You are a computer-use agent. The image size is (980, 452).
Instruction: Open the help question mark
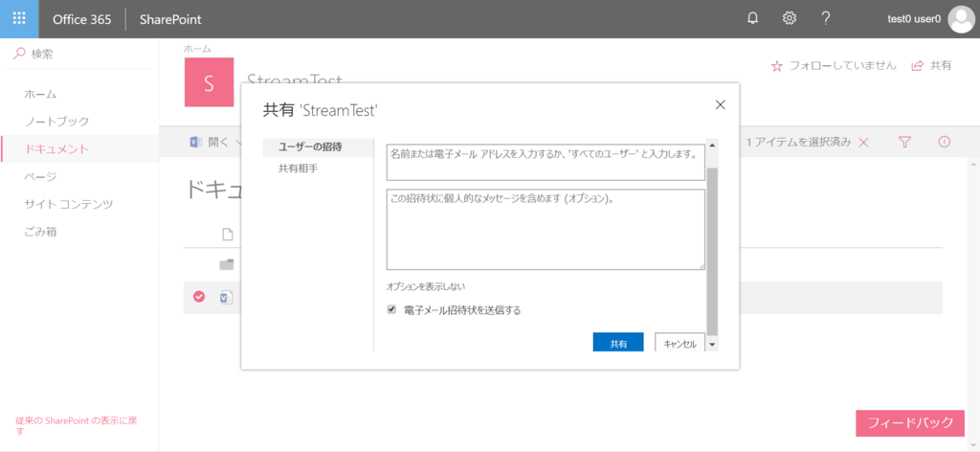point(826,19)
